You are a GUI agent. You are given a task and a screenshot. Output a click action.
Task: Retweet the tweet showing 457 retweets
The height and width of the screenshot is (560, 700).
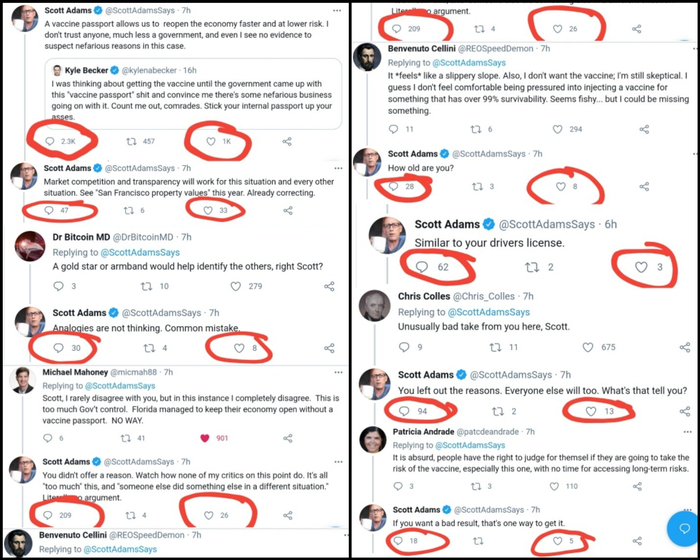tap(132, 143)
